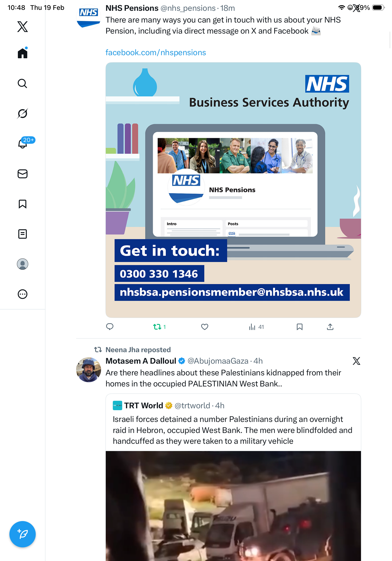Share the NHS Pensions post
Viewport: 392px width, 561px height.
(330, 327)
